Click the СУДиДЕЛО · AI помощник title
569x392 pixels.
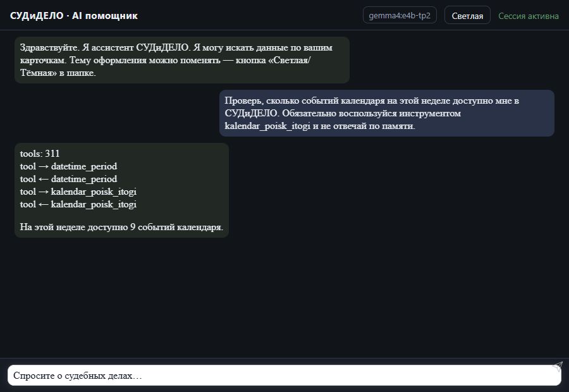(x=74, y=16)
